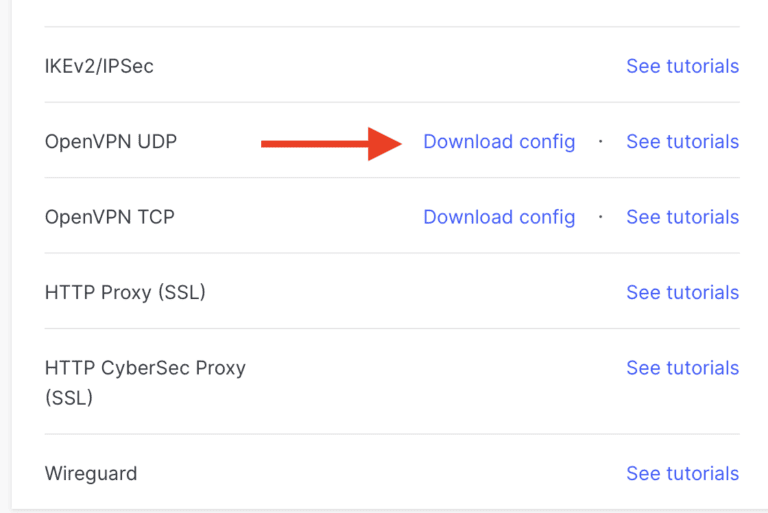Open tutorials for IKEv2/IPSec

pyautogui.click(x=682, y=66)
